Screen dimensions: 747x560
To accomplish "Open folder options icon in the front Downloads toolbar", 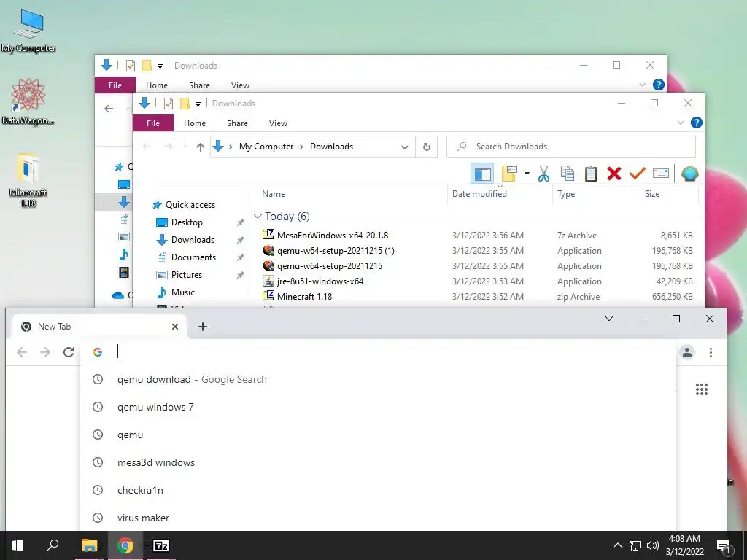I will click(509, 174).
